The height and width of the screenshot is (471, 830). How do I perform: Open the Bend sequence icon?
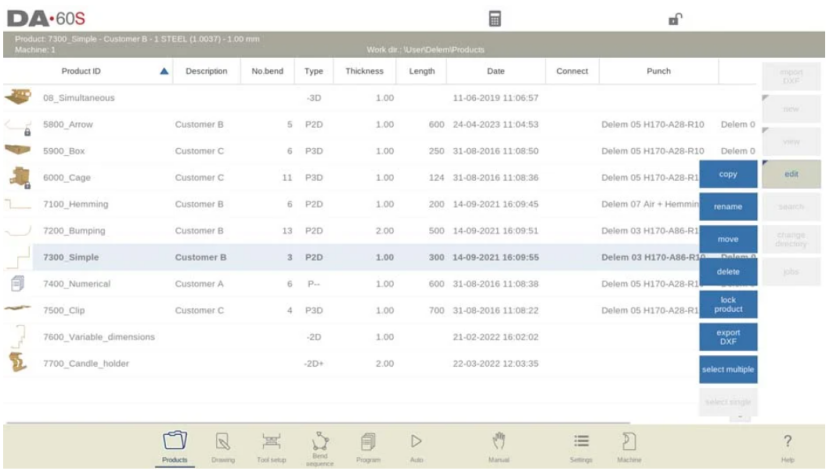click(320, 445)
